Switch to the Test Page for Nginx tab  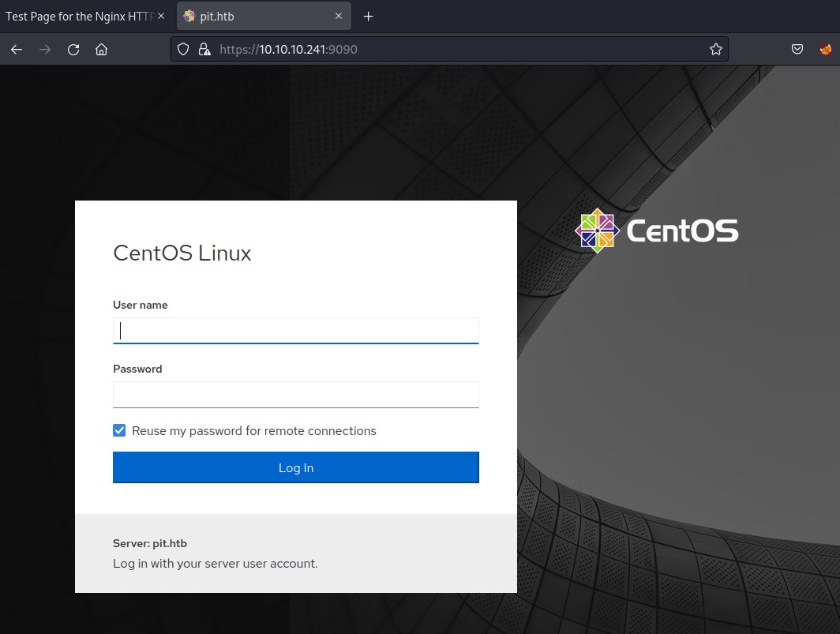pyautogui.click(x=77, y=17)
